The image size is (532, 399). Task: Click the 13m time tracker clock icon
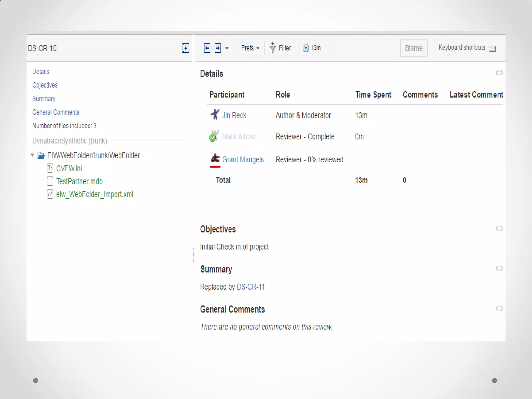tap(306, 48)
